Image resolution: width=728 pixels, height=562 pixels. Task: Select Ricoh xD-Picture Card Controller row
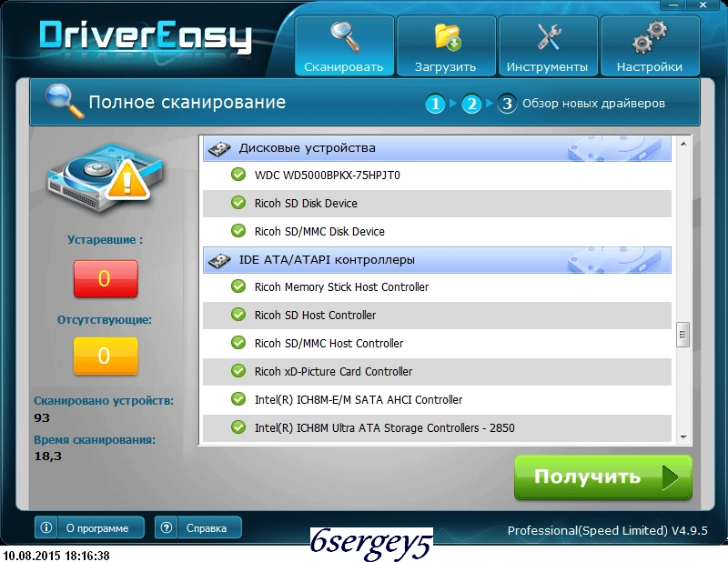point(437,372)
